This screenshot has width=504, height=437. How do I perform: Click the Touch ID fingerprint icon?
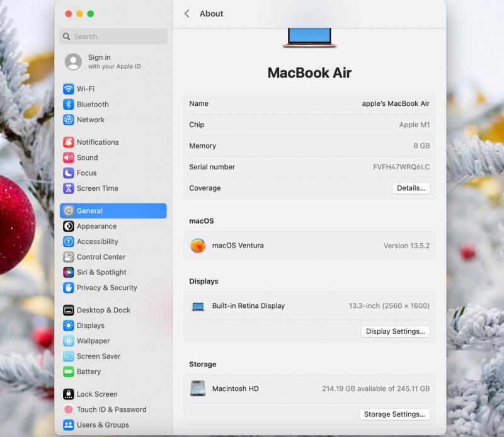(x=69, y=409)
